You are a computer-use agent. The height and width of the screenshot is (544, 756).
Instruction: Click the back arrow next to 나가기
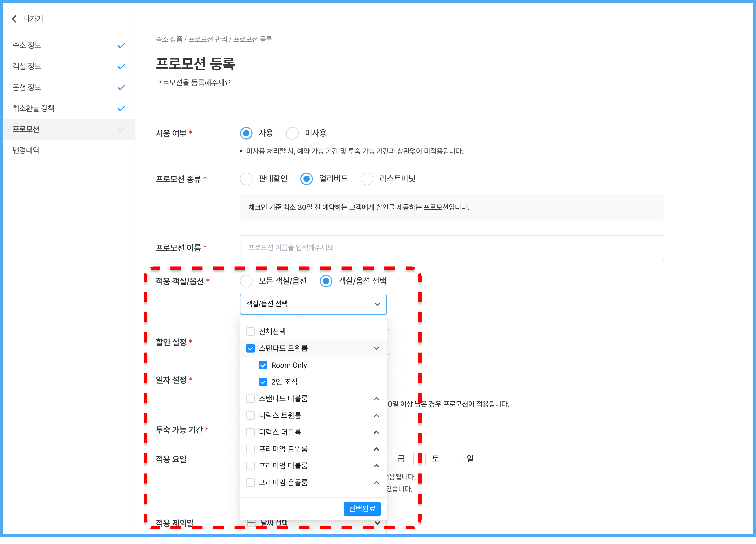coord(14,19)
